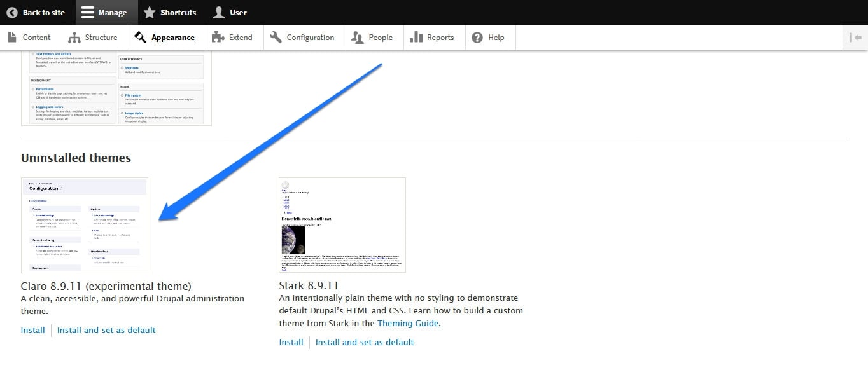
Task: Go to the Content section
Action: coord(29,38)
